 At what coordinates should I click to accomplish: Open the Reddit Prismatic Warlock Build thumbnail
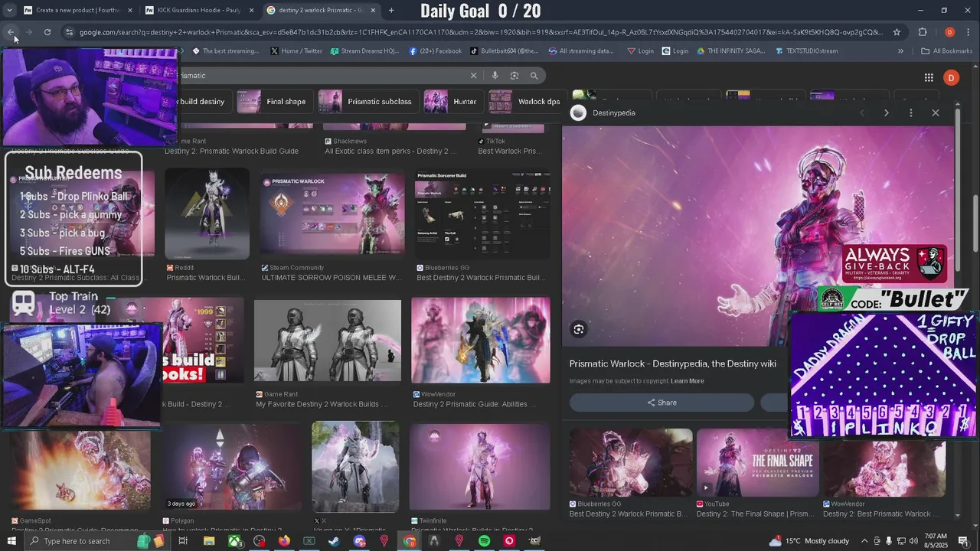tap(207, 214)
